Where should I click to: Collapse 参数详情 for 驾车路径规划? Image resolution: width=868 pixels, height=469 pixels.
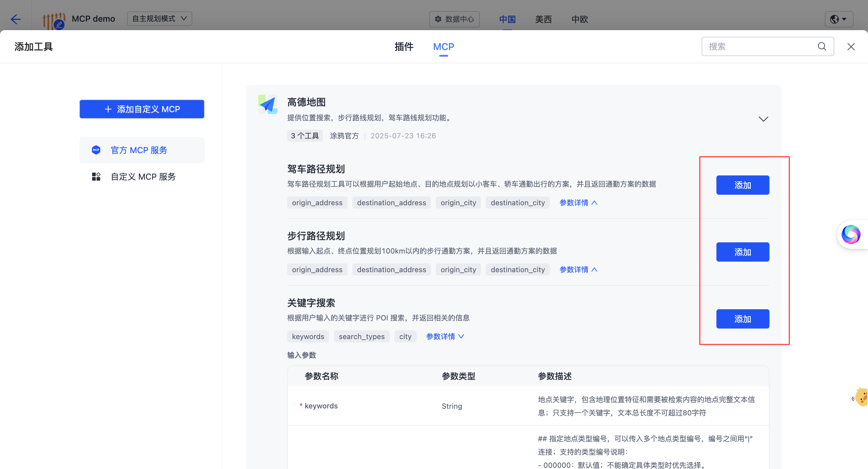(x=578, y=203)
